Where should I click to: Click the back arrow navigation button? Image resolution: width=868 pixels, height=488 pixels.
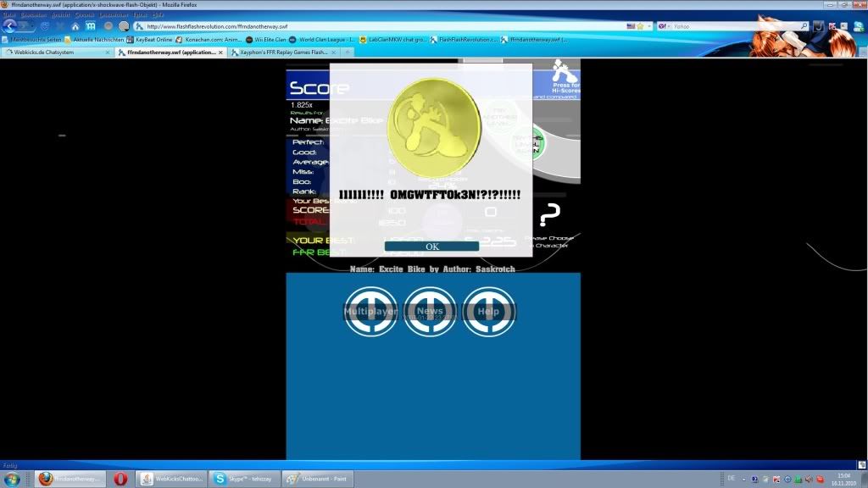coord(10,26)
